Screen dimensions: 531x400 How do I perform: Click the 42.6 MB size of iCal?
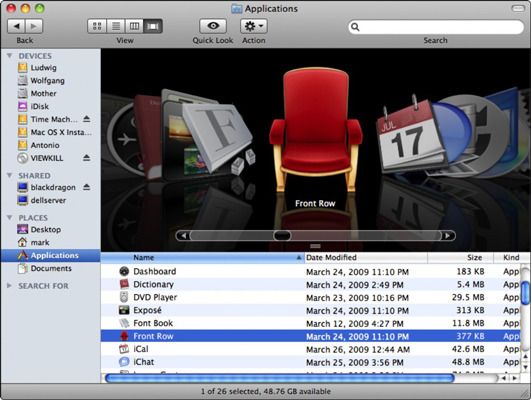point(468,349)
